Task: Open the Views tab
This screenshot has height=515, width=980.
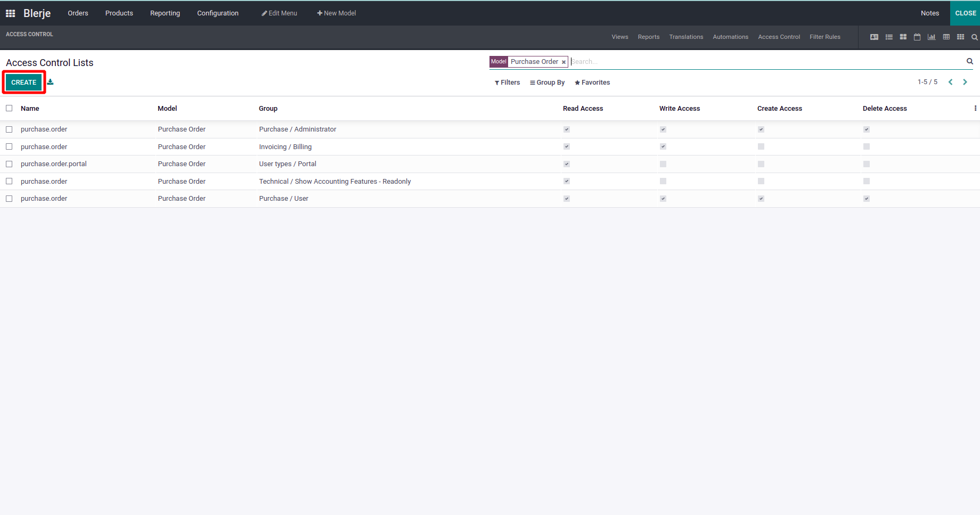Action: coord(620,37)
